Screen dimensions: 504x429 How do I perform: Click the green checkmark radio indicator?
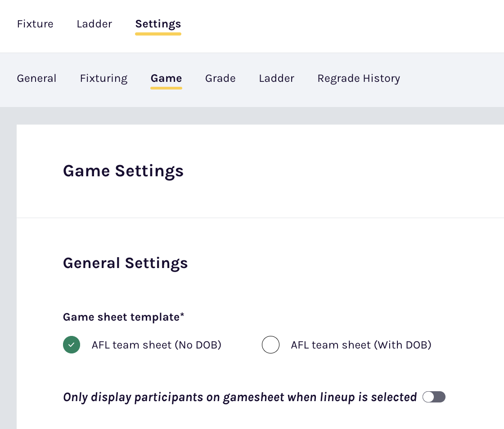coord(71,344)
